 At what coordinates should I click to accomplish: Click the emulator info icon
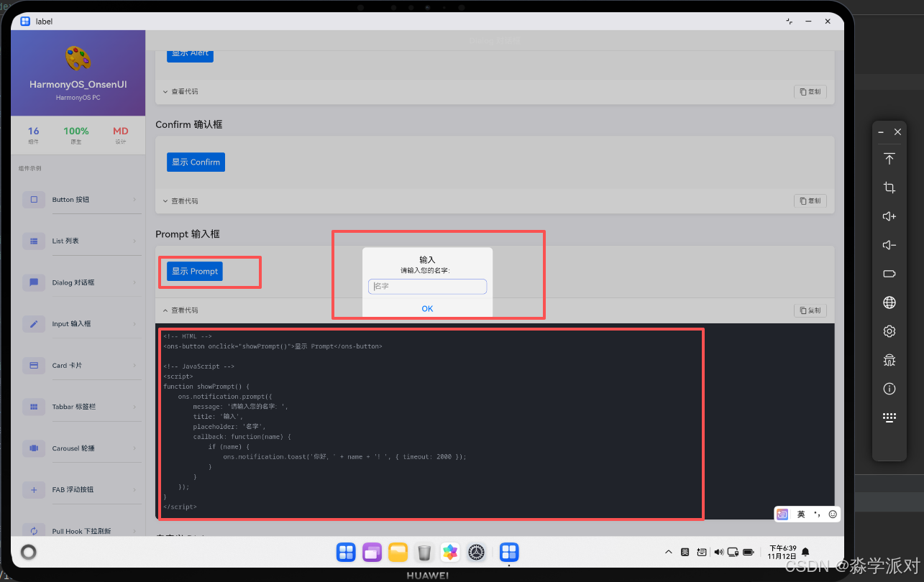(889, 389)
